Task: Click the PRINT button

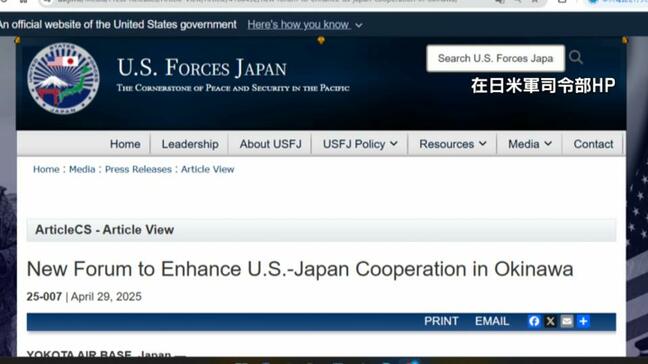Action: [441, 321]
